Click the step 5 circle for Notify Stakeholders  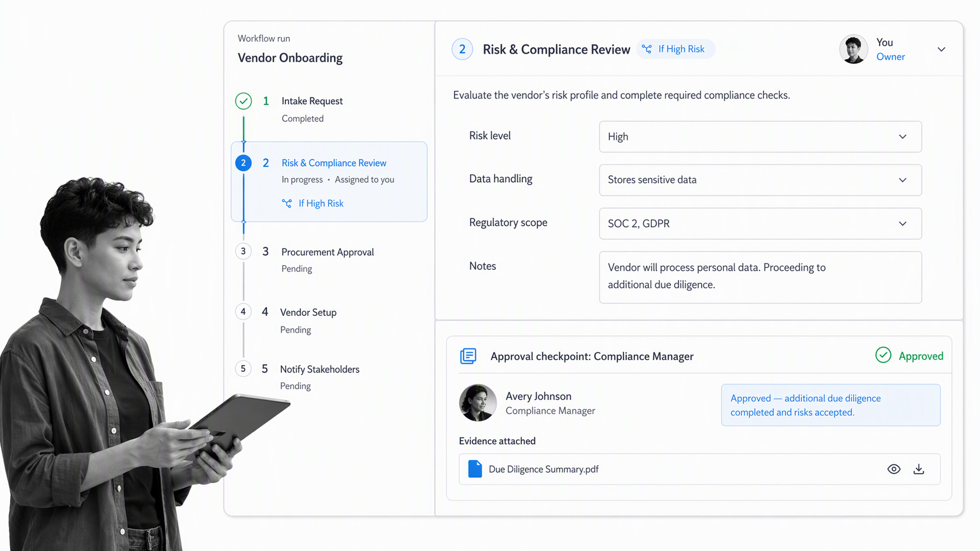pos(244,369)
